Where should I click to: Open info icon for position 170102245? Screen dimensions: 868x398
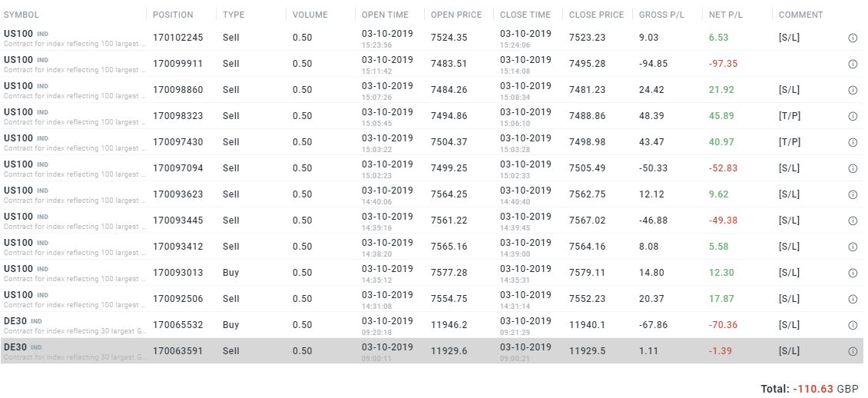click(x=853, y=38)
